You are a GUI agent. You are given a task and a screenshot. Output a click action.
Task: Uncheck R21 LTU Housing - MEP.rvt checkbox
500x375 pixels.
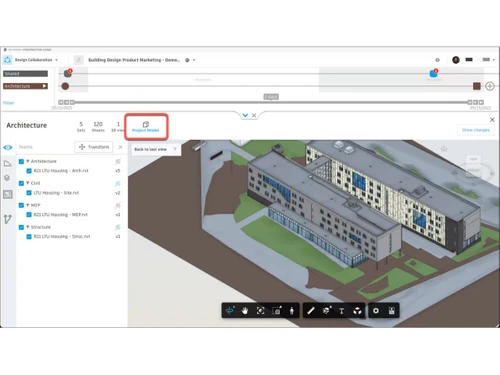coord(29,215)
